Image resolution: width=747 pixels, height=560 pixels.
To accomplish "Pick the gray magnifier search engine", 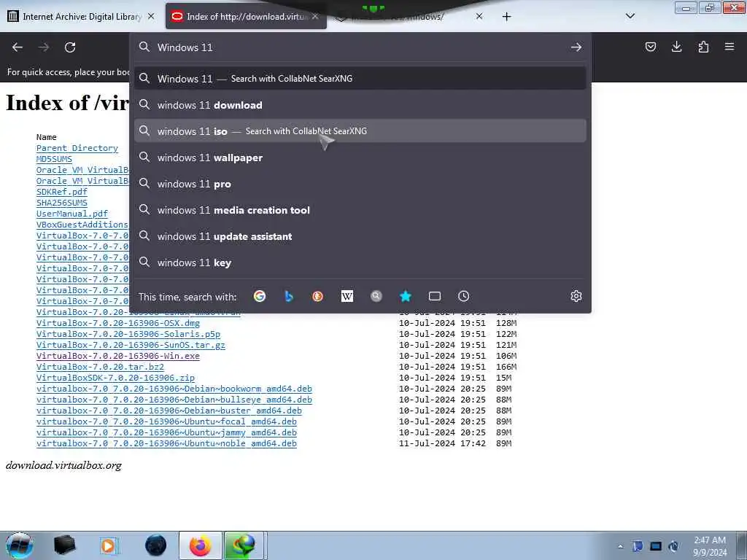I will coord(376,296).
